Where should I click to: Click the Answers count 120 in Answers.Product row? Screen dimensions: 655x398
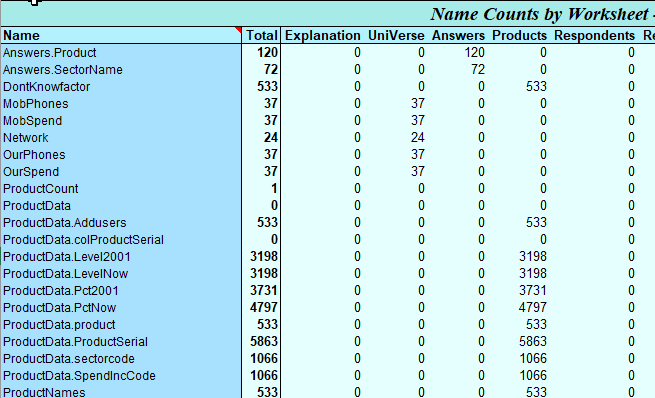coord(475,53)
